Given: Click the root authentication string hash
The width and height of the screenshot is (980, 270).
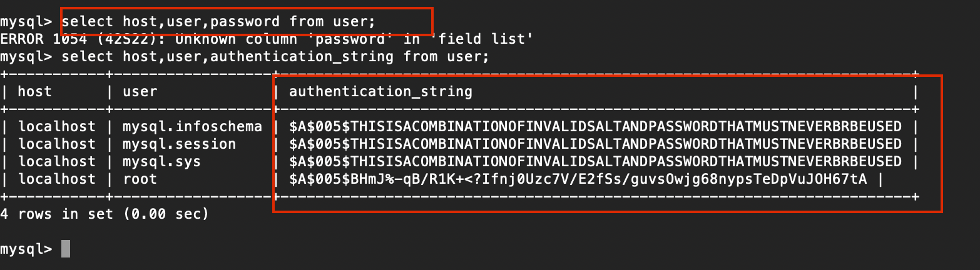Looking at the screenshot, I should (578, 179).
